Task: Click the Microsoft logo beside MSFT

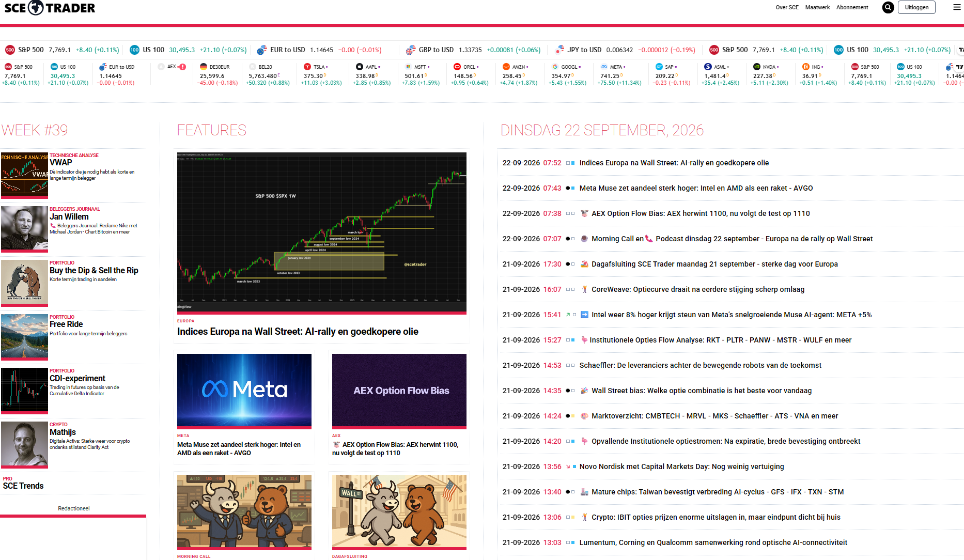Action: point(408,67)
